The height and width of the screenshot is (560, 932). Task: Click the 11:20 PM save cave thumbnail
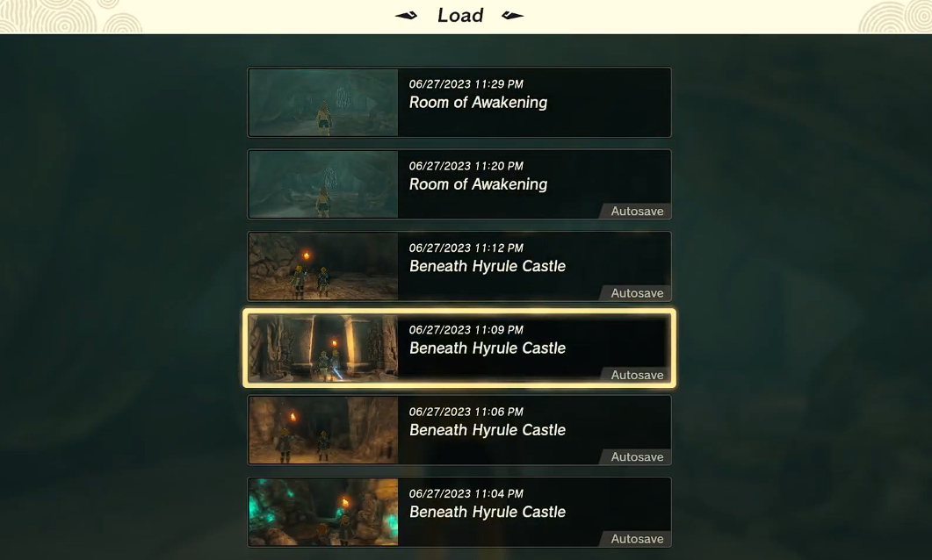323,184
